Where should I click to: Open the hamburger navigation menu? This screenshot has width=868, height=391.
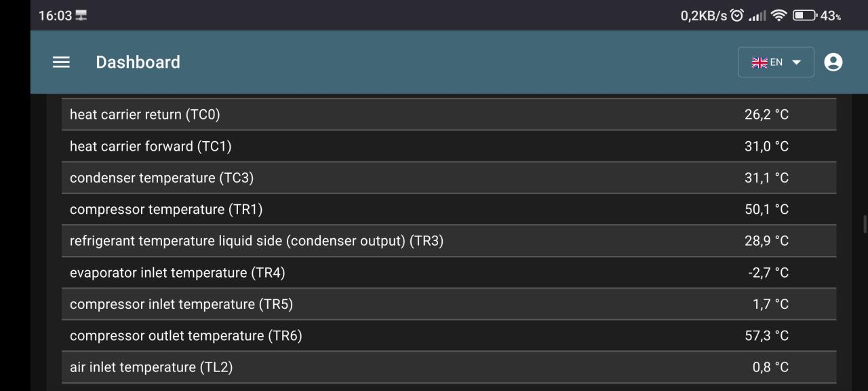pyautogui.click(x=61, y=62)
